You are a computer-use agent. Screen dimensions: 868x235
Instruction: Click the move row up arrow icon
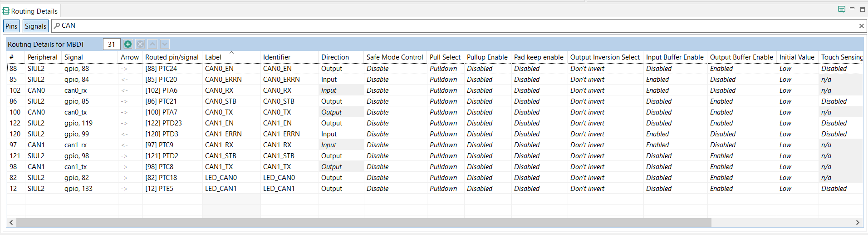coord(152,44)
